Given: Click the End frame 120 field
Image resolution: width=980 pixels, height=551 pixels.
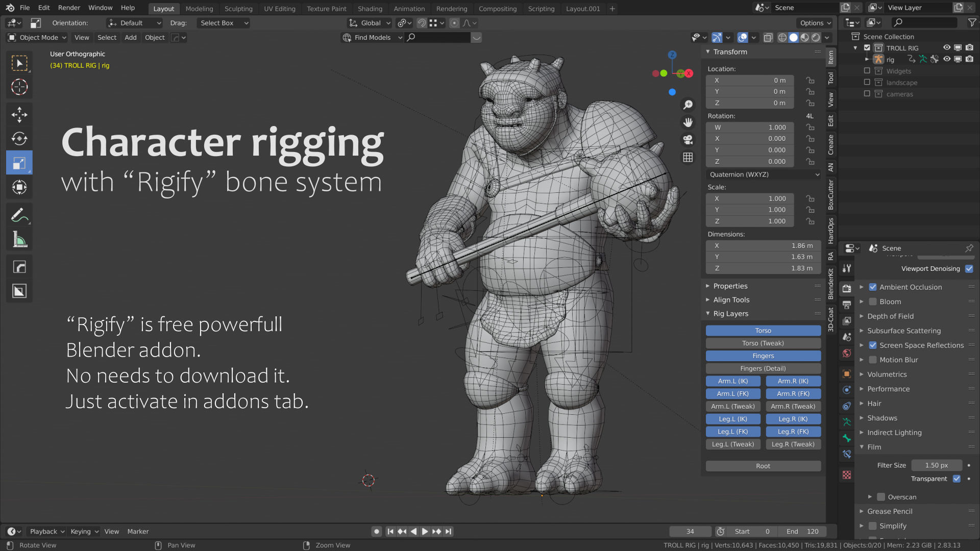Looking at the screenshot, I should 802,532.
